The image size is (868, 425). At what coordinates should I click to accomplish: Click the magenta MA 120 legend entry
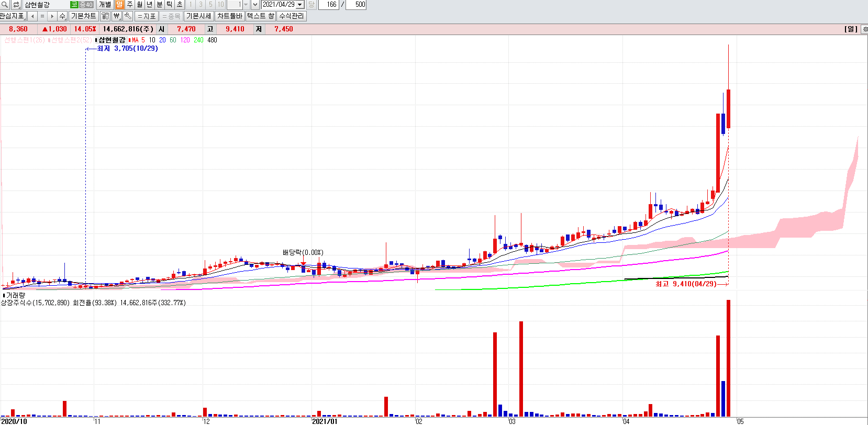(185, 40)
